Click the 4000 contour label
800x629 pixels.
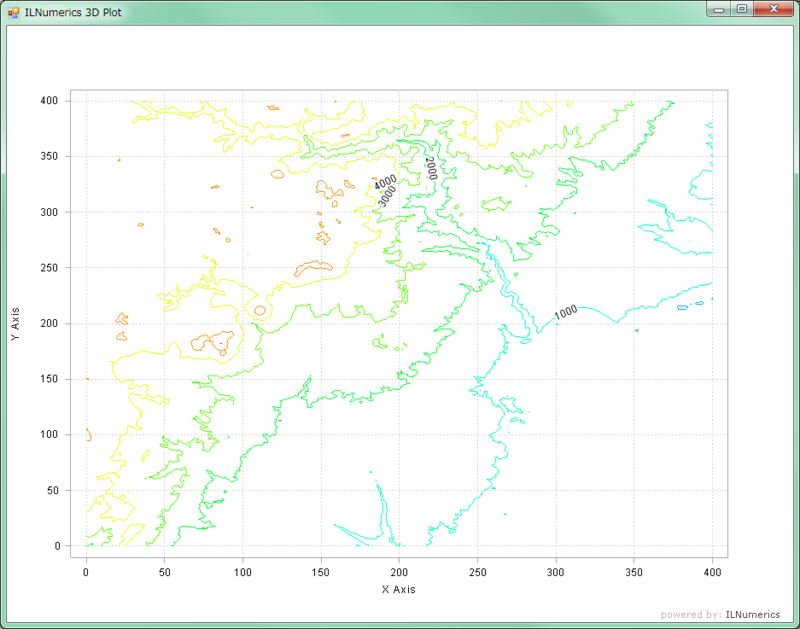point(385,182)
